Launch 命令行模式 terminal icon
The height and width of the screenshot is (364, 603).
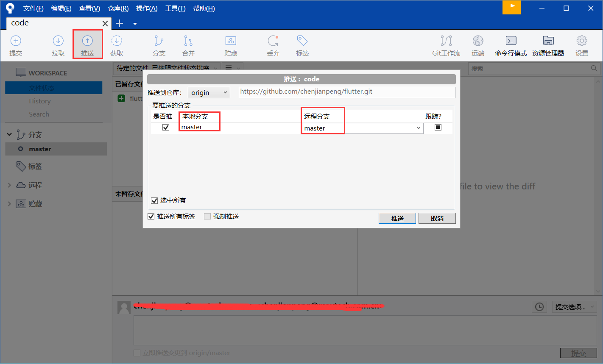511,44
